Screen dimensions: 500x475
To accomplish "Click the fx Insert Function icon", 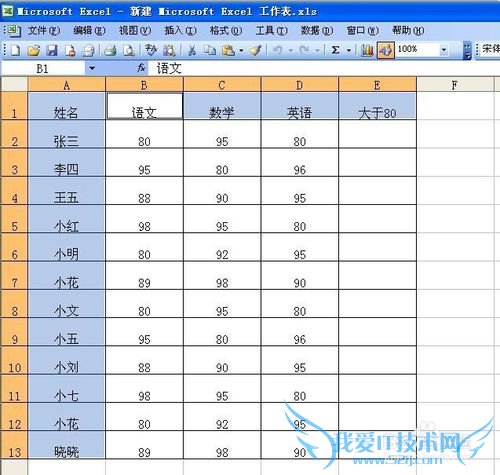I will tap(141, 68).
